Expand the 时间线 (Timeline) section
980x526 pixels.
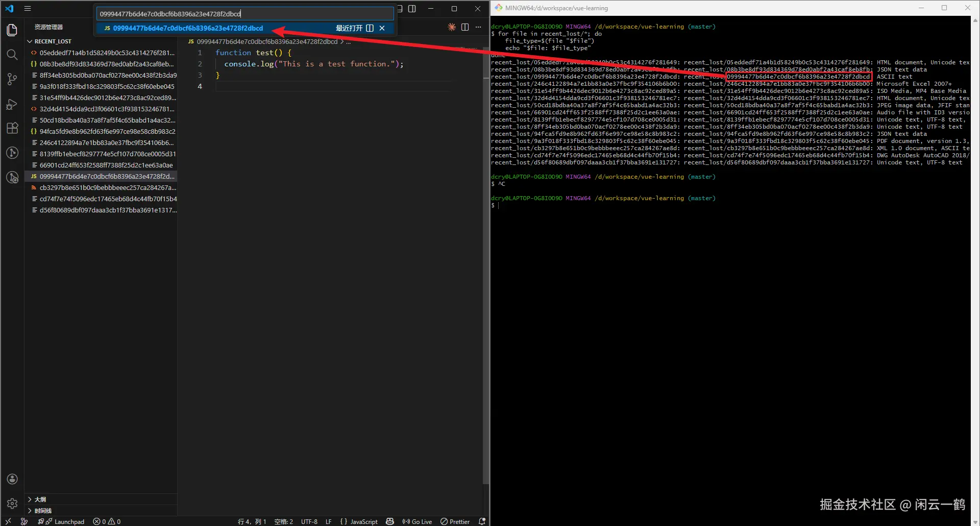[101, 511]
